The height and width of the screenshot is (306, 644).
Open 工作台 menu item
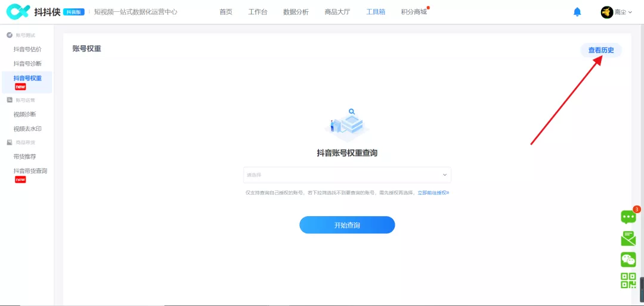258,12
